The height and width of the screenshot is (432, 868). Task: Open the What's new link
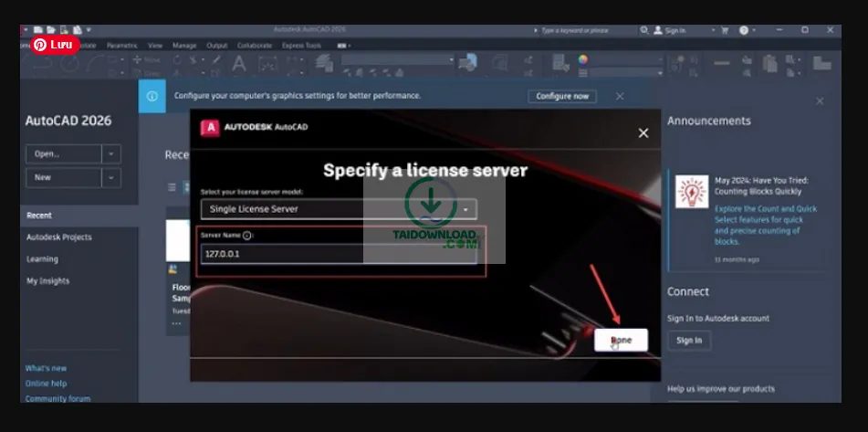tap(46, 368)
